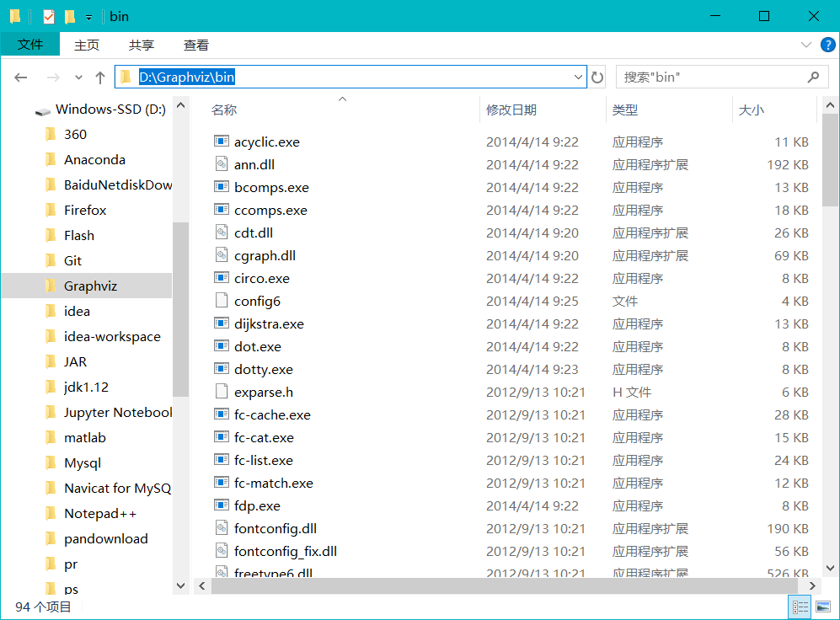Viewport: 840px width, 620px height.
Task: Click the bcomps.exe application icon
Action: [x=222, y=186]
